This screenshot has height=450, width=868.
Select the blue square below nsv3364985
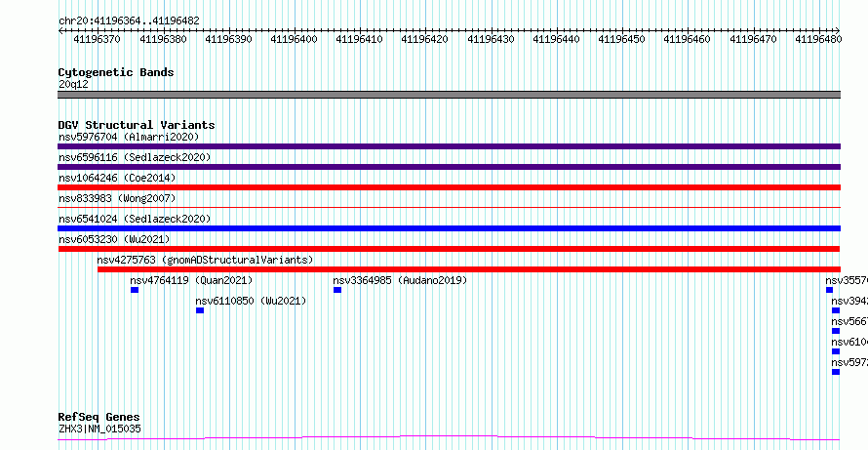coord(337,290)
